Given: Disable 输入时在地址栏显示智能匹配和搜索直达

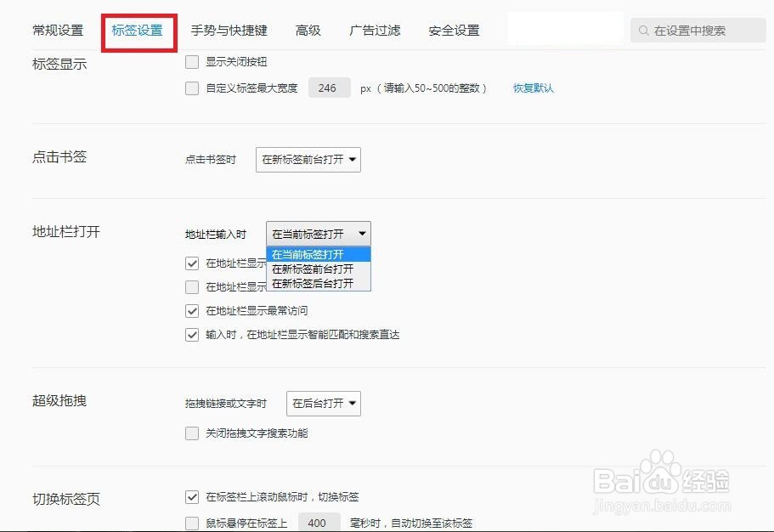Looking at the screenshot, I should (x=192, y=334).
